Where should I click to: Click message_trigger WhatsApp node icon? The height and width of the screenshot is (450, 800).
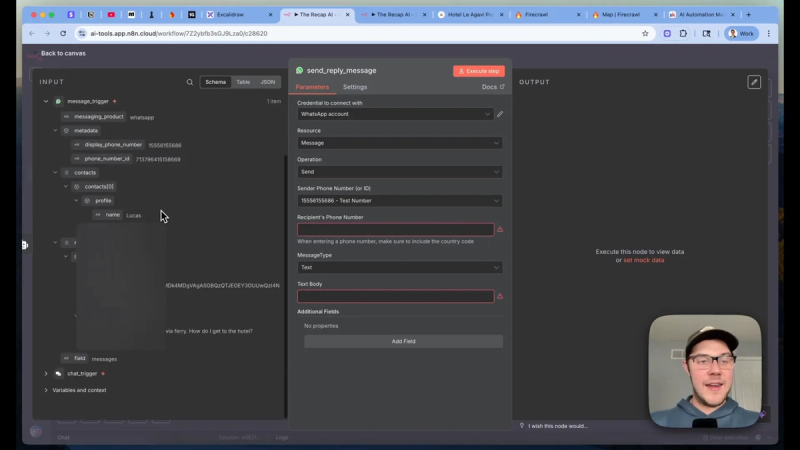(x=58, y=102)
